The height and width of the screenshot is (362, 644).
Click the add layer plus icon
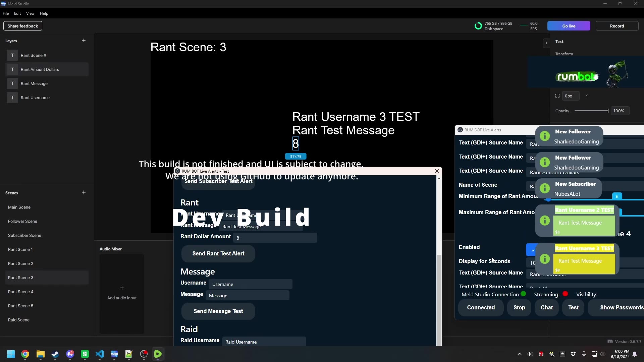click(x=84, y=41)
